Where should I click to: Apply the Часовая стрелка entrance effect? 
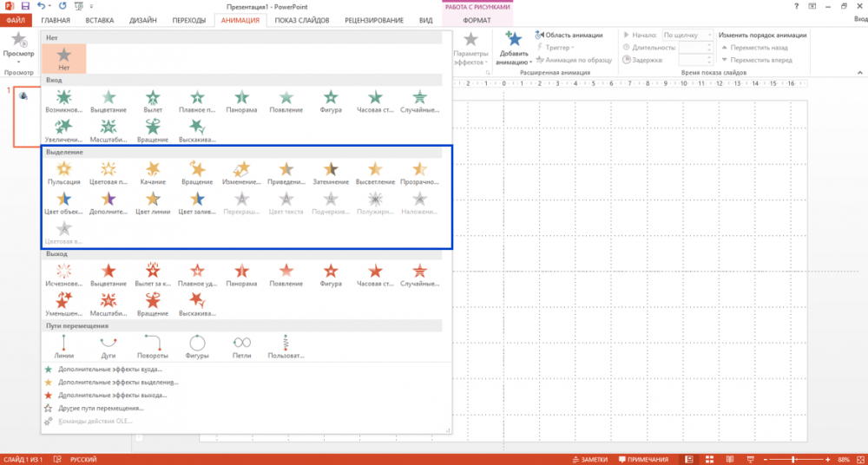tap(375, 99)
